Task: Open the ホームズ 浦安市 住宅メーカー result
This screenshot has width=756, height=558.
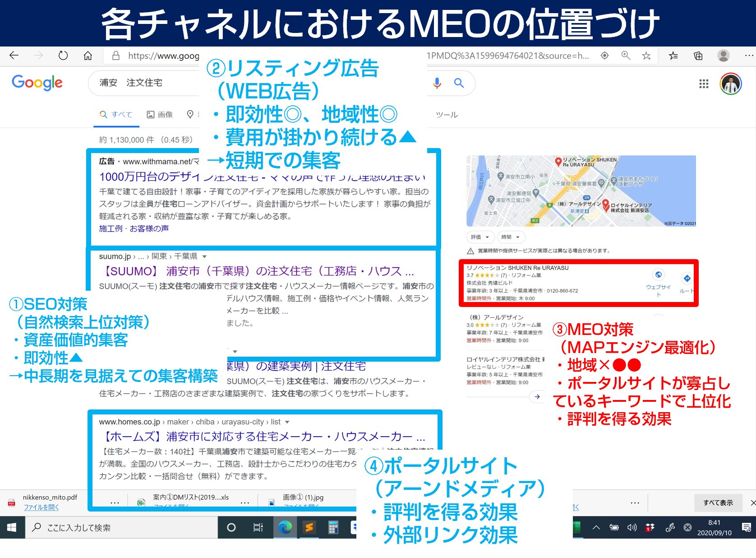Action: click(262, 437)
